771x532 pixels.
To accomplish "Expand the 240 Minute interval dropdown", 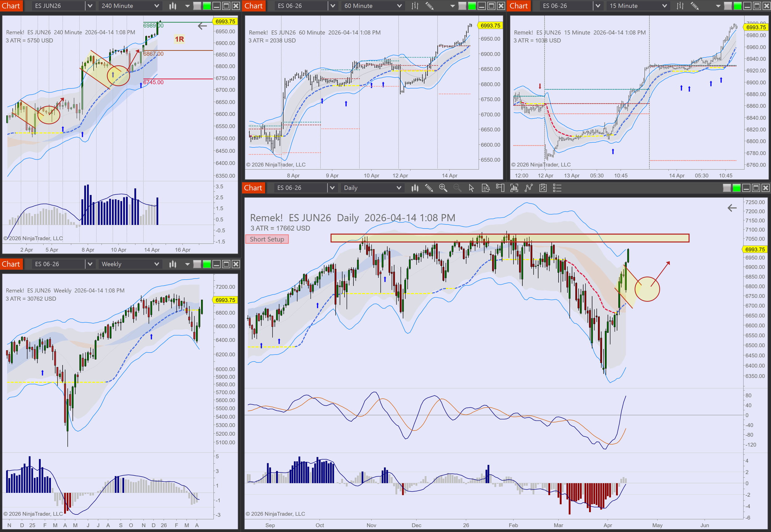I will click(x=156, y=6).
